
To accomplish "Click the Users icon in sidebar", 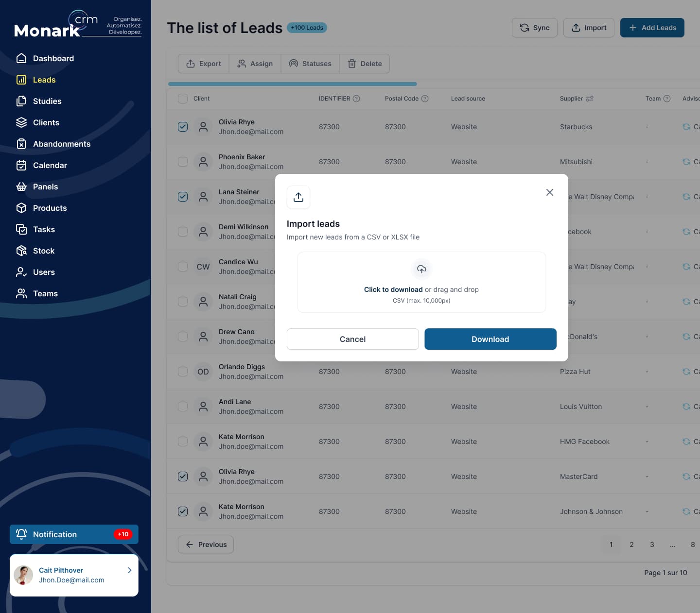I will (x=21, y=272).
